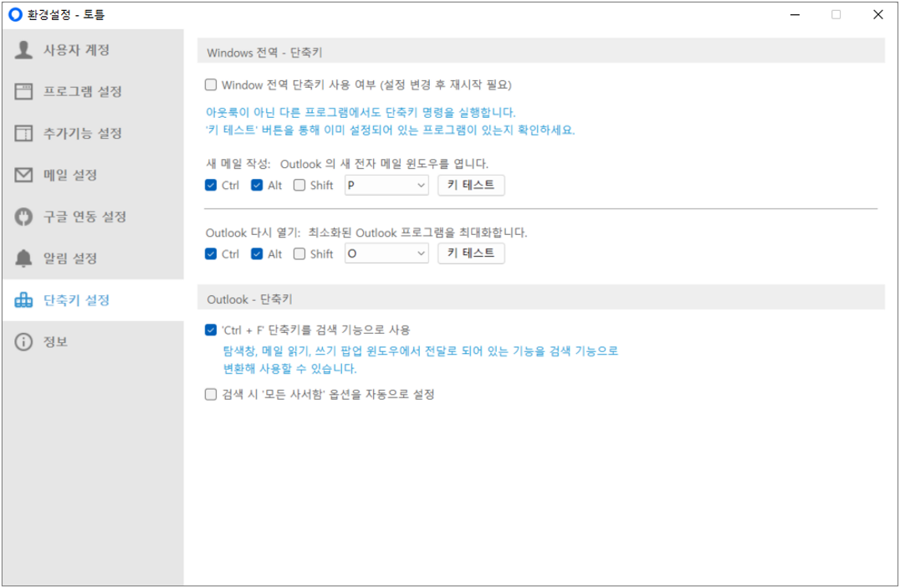Uncheck Ctrl for 새 메일 작성 shortcut
The height and width of the screenshot is (588, 900).
point(211,185)
